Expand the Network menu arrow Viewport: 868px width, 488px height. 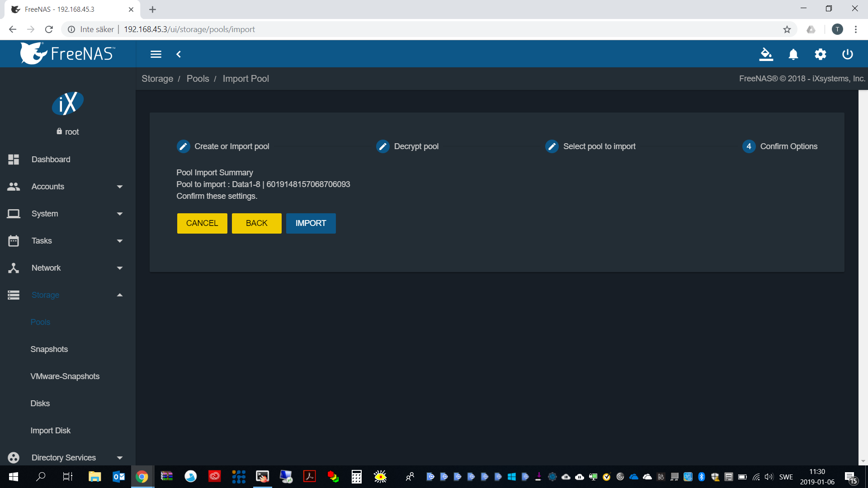[119, 268]
